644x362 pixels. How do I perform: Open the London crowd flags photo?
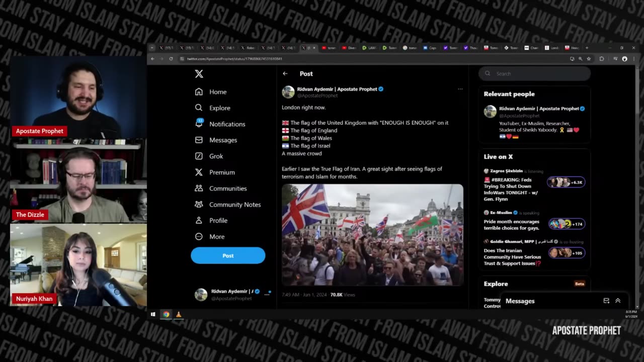tap(372, 235)
